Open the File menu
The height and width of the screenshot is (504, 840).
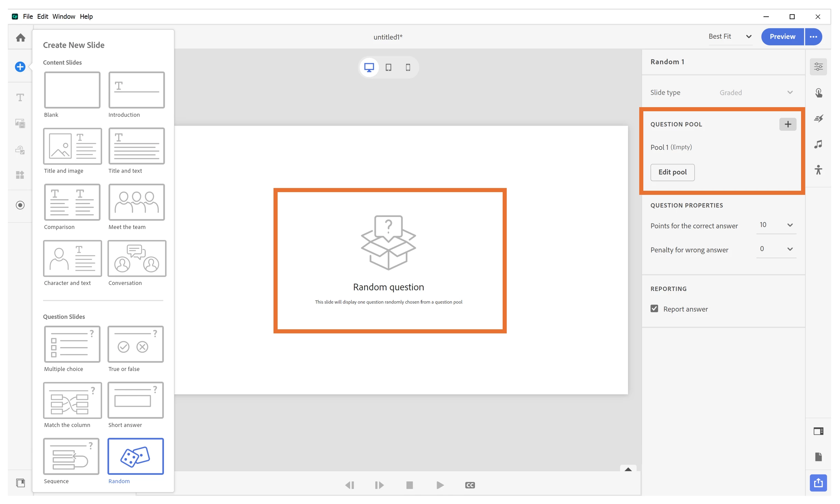pyautogui.click(x=28, y=16)
